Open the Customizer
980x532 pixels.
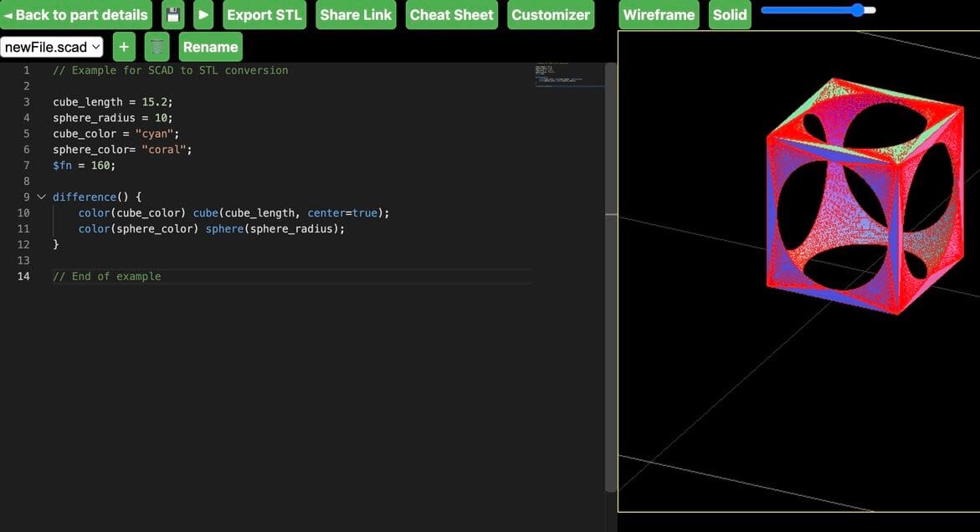(x=551, y=15)
